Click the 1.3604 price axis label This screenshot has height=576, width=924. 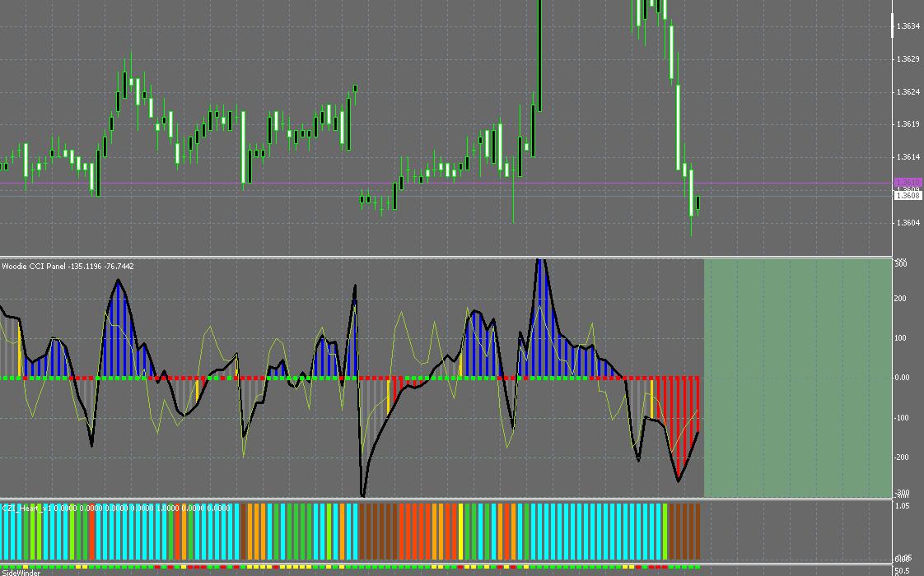(908, 223)
